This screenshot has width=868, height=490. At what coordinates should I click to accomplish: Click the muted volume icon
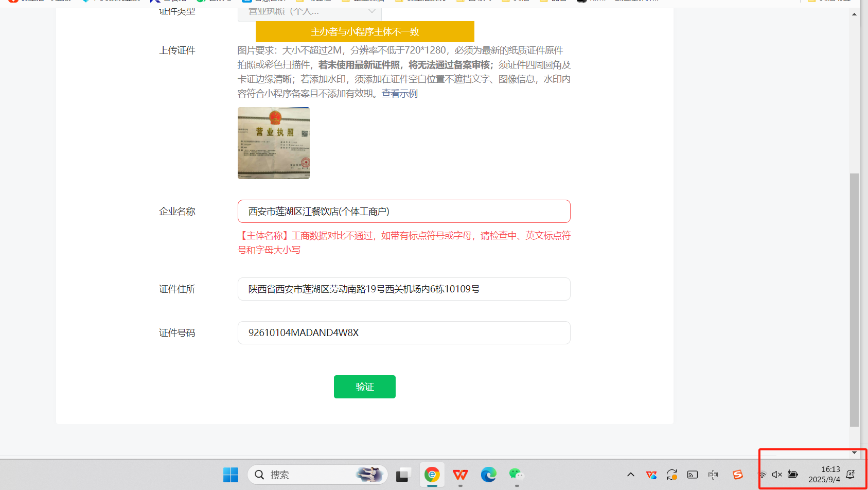coord(777,475)
